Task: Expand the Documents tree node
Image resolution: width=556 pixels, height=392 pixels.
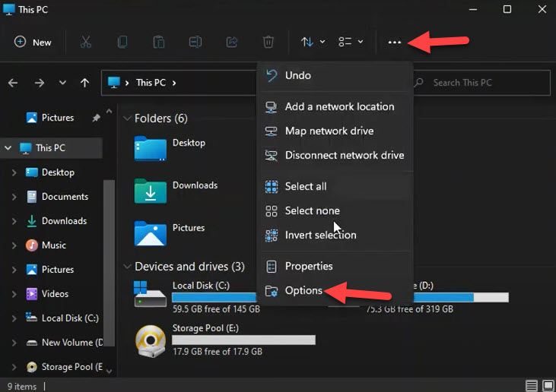Action: (x=14, y=197)
